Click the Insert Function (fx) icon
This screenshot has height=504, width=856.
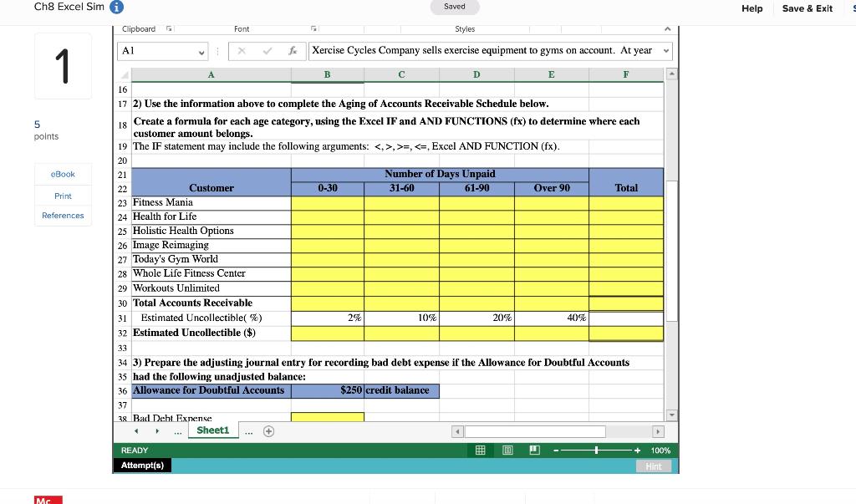293,50
